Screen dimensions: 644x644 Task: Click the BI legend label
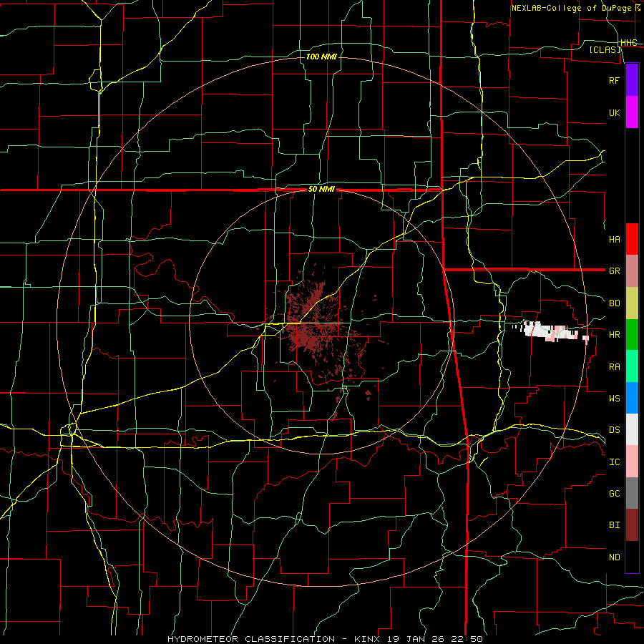point(614,525)
